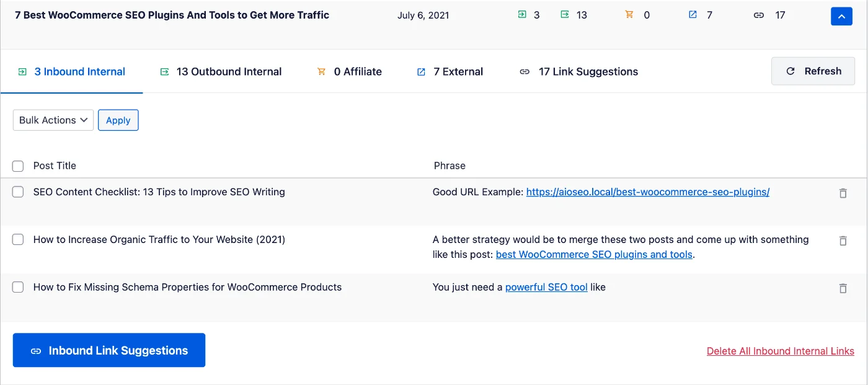Open the aioseo.local best-woocommerce-seo-plugins URL link
Image resolution: width=868 pixels, height=385 pixels.
648,192
